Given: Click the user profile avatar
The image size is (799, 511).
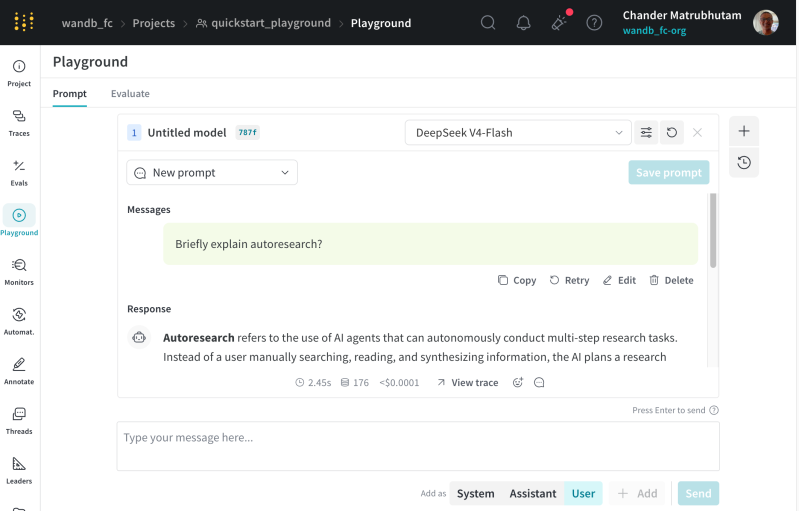Looking at the screenshot, I should [x=765, y=22].
